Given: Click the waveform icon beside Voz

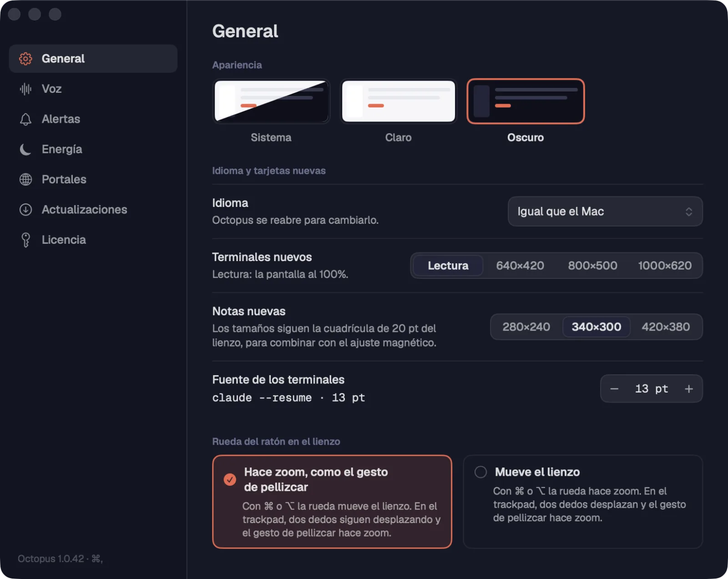Looking at the screenshot, I should (25, 89).
